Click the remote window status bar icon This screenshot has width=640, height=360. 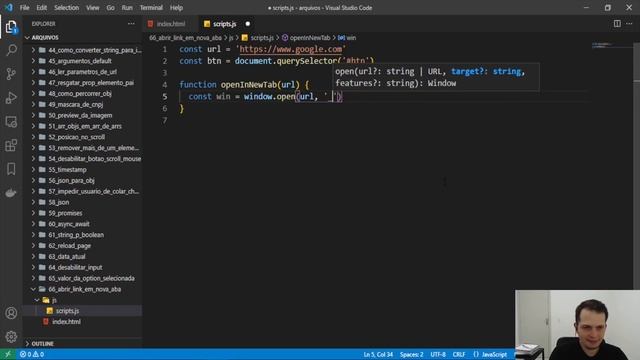point(8,354)
